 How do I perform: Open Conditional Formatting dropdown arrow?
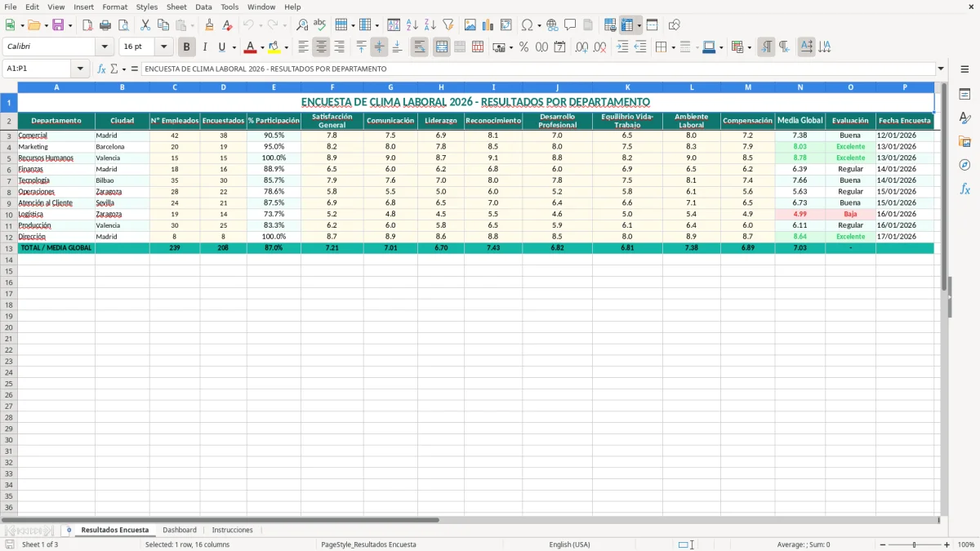(x=749, y=47)
